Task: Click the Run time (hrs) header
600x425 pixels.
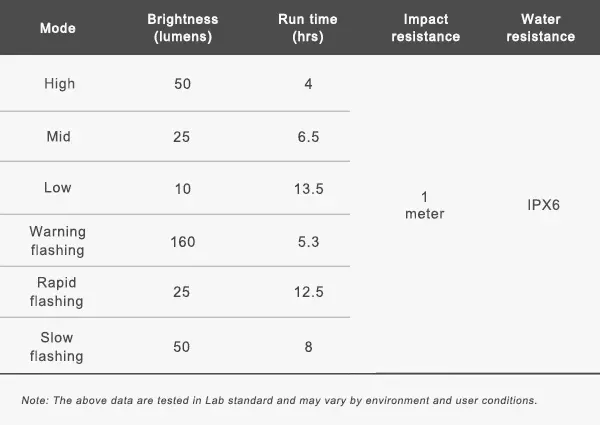Action: [x=308, y=28]
